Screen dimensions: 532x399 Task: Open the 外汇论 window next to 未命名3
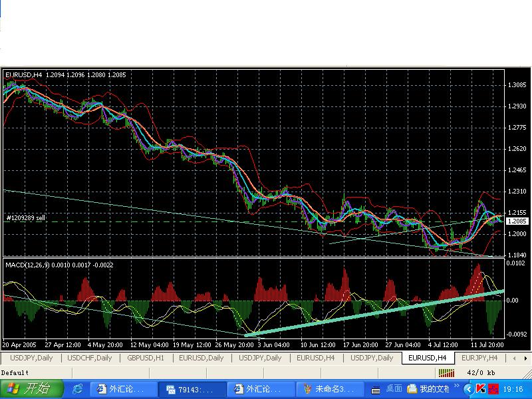261,389
